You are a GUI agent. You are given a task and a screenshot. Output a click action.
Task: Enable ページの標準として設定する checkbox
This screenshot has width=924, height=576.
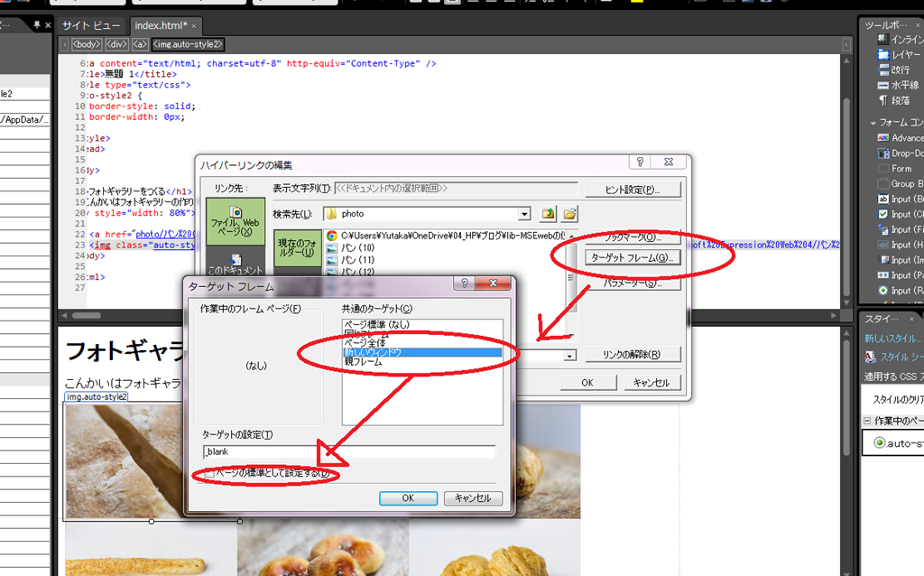[x=209, y=473]
